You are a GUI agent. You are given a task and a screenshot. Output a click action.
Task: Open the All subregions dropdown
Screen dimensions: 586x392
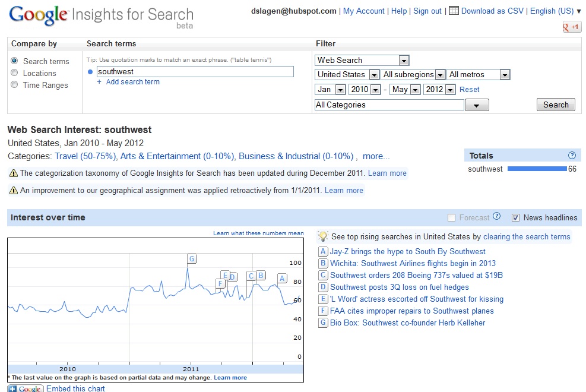[413, 74]
